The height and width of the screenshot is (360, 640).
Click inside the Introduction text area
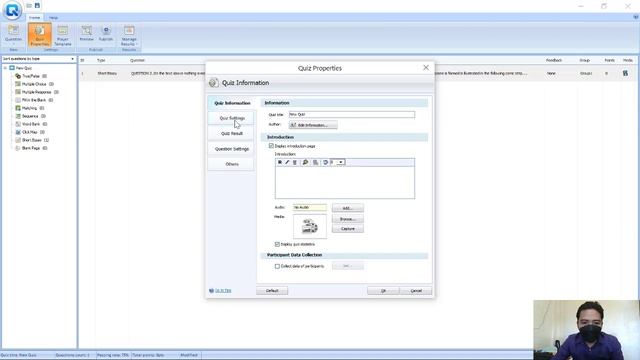coord(345,182)
